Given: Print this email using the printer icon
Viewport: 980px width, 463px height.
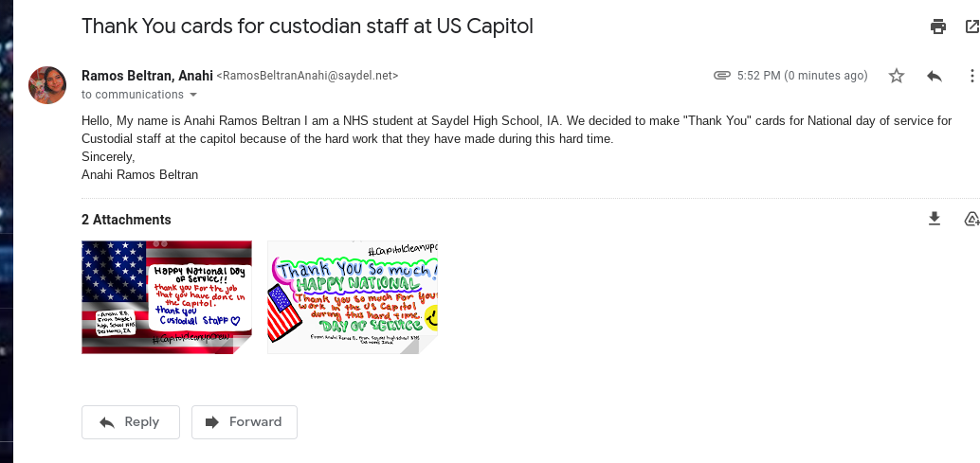Looking at the screenshot, I should [x=938, y=27].
